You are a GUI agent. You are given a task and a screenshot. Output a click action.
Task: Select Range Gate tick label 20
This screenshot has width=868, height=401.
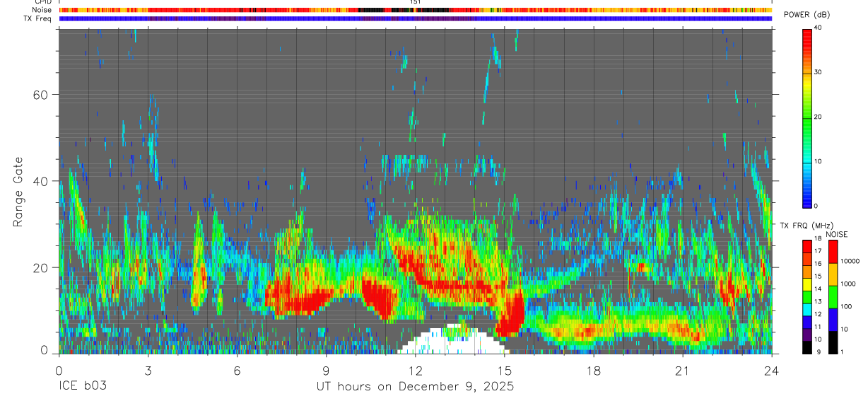40,267
